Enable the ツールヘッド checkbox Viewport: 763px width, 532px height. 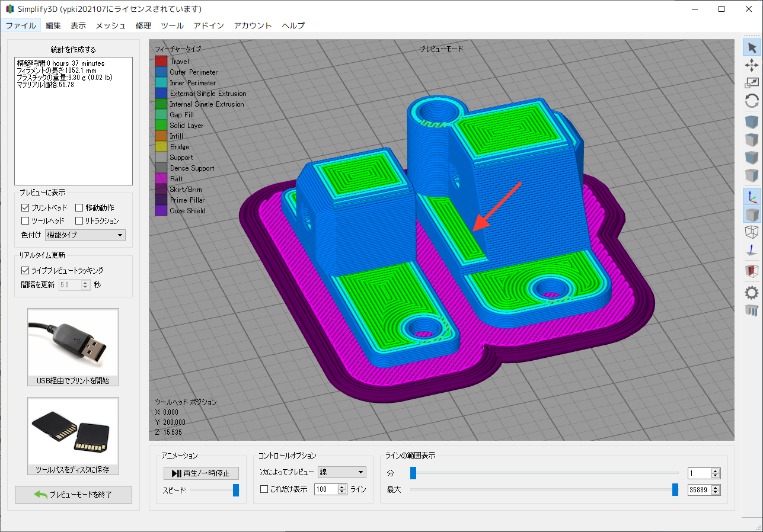pyautogui.click(x=25, y=221)
